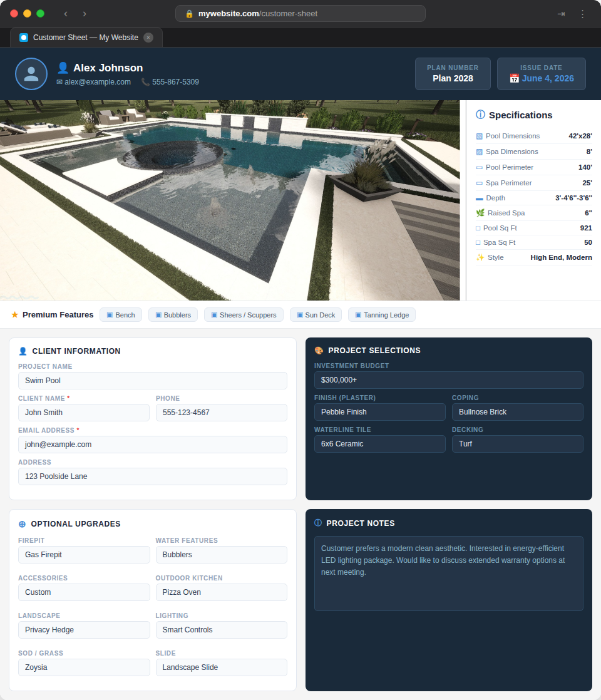Click the Spa Perimeter row icon

click(x=479, y=183)
